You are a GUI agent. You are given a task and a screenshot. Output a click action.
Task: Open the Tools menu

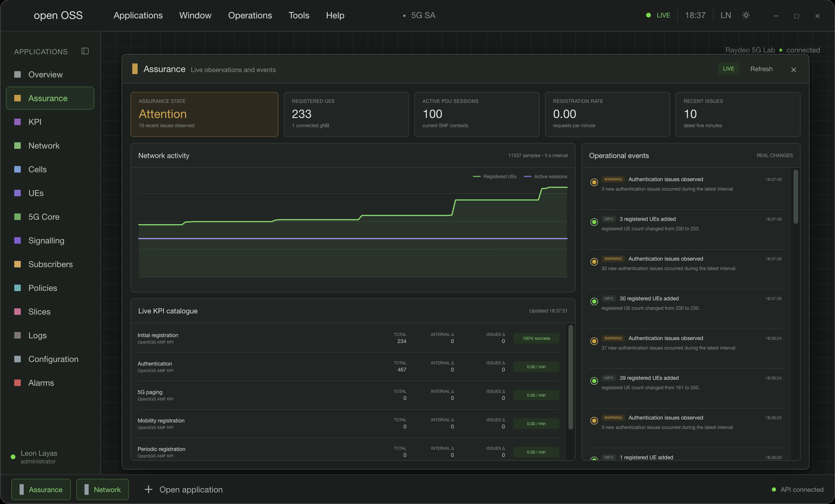pos(299,15)
